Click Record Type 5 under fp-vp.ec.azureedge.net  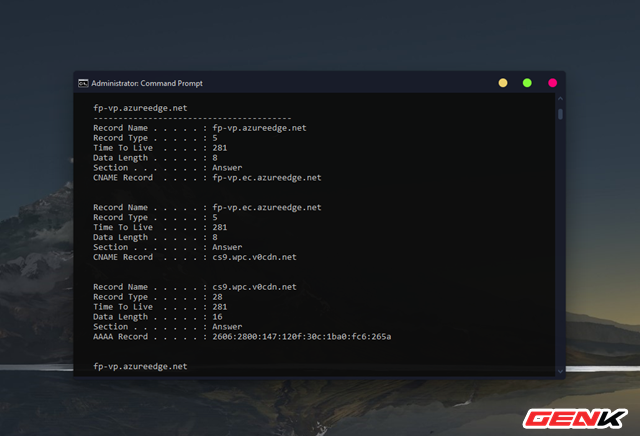[x=215, y=218]
